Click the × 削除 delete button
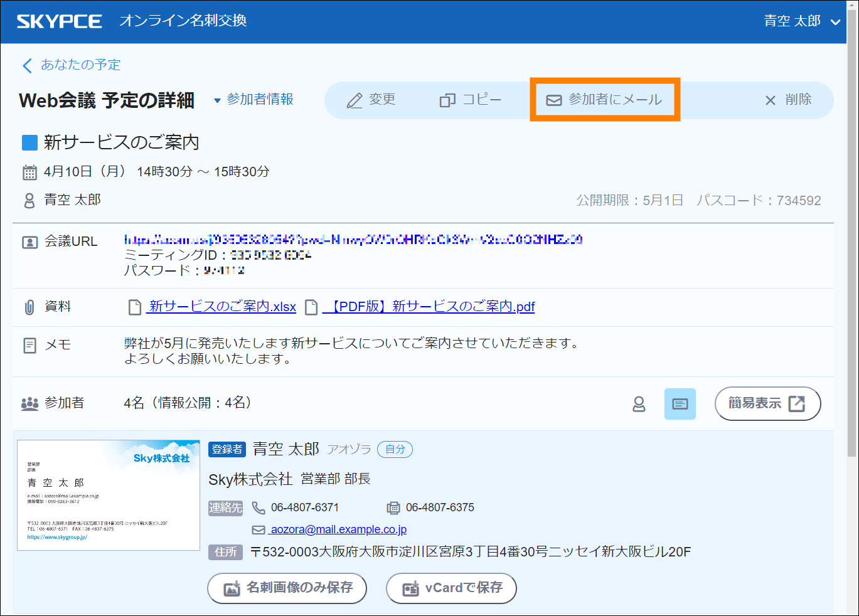859x616 pixels. 787,100
